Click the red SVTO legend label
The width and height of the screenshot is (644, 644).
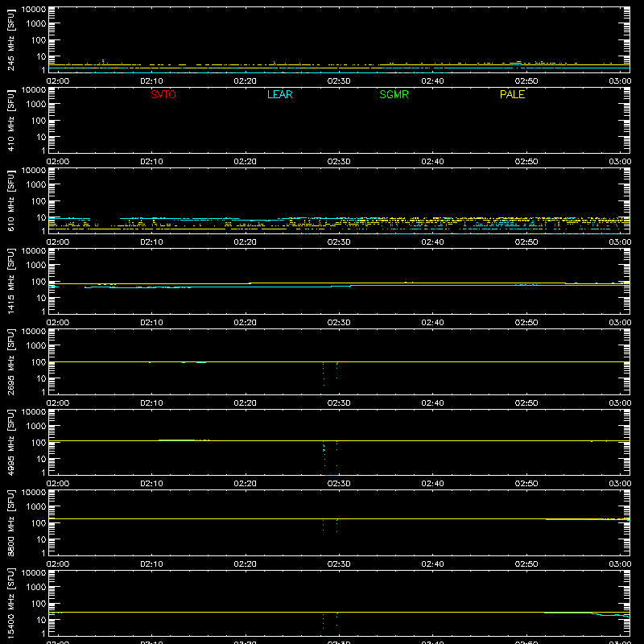163,94
